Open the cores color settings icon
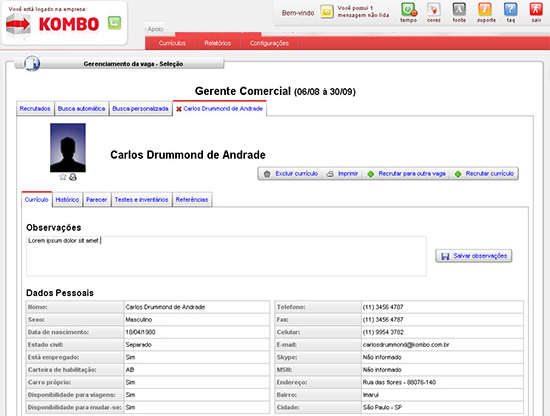The width and height of the screenshot is (550, 416). (434, 10)
